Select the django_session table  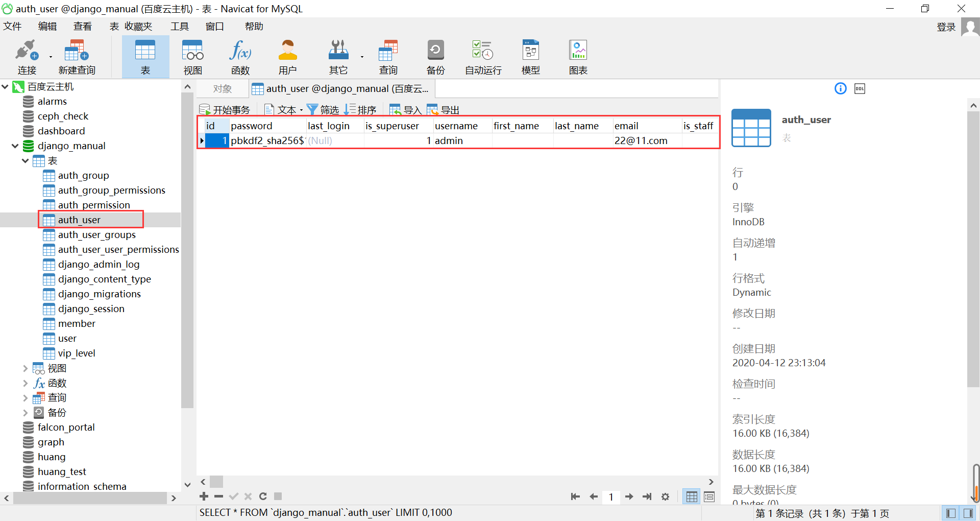click(x=91, y=309)
